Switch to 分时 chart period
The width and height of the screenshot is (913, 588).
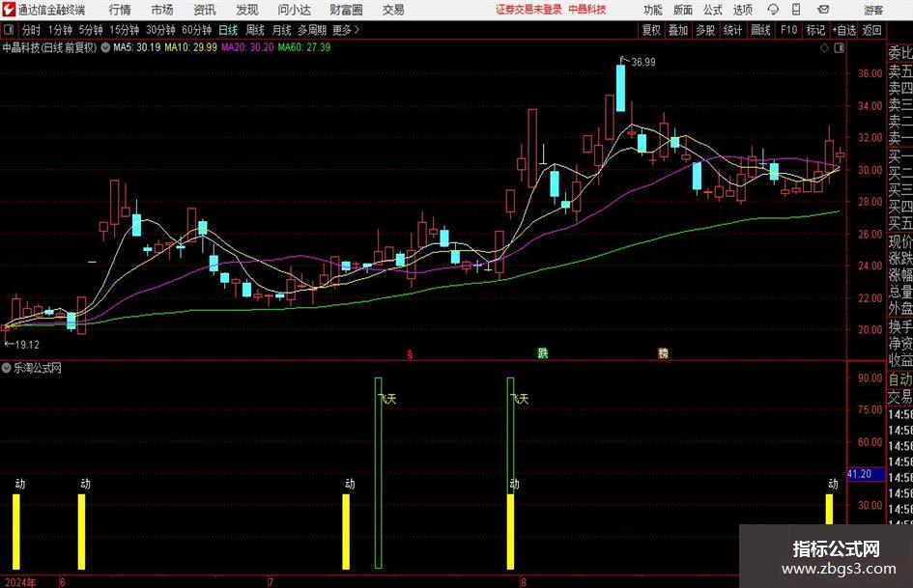click(32, 30)
